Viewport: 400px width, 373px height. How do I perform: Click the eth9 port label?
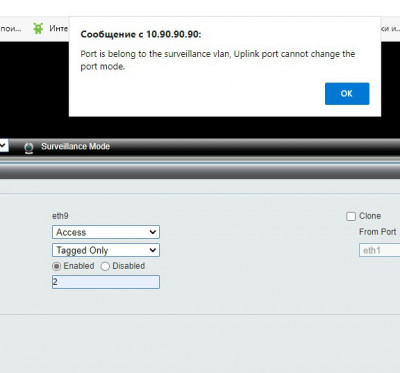[60, 216]
